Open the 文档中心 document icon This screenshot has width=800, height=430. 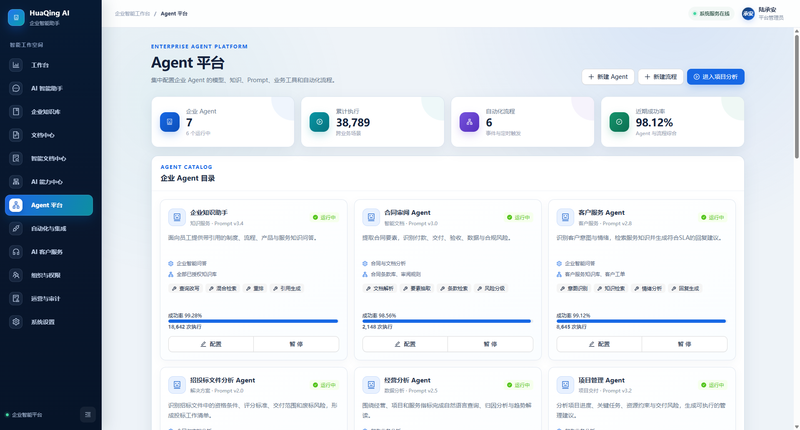pos(16,135)
